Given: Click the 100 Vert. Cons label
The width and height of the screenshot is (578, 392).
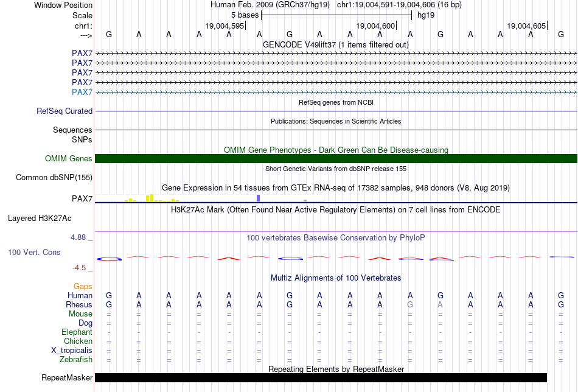Looking at the screenshot, I should [x=34, y=253].
